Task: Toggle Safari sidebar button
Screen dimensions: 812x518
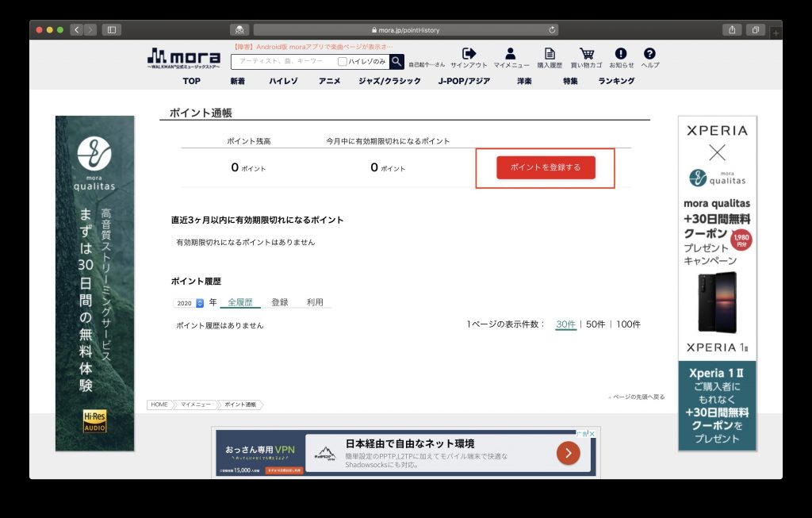Action: [x=111, y=29]
